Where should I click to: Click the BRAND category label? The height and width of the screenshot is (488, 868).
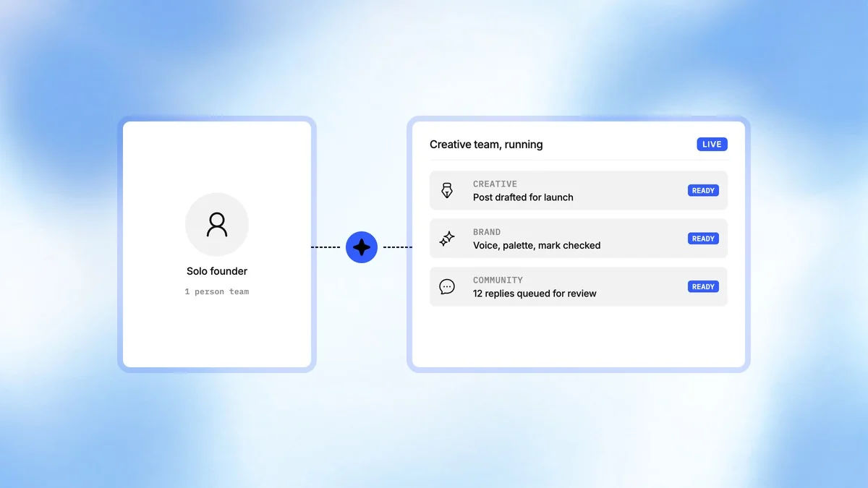point(487,232)
